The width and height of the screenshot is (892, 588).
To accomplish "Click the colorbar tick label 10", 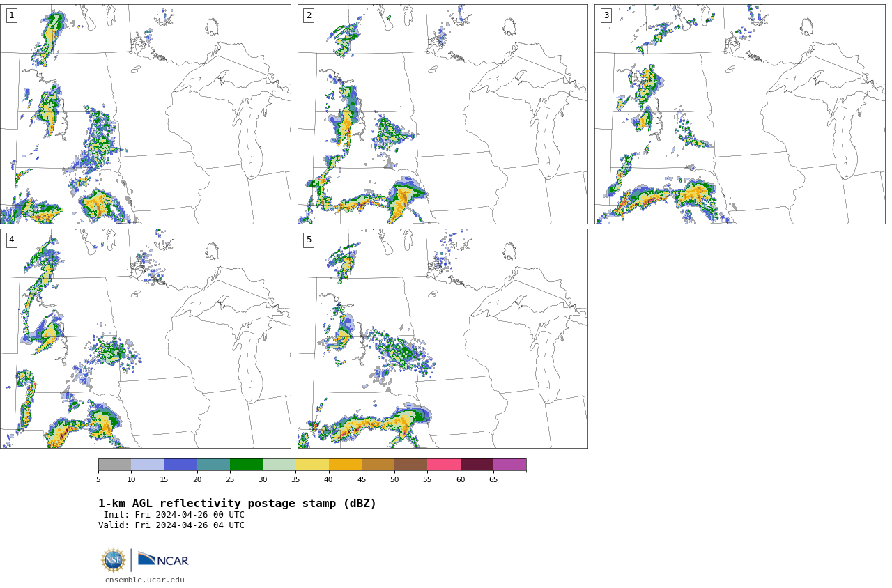I will click(x=131, y=479).
